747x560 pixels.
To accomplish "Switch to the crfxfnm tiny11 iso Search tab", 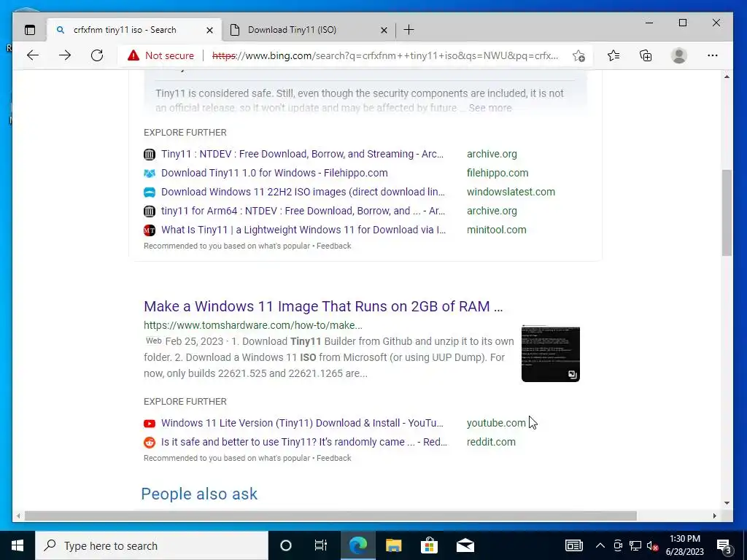I will (134, 29).
